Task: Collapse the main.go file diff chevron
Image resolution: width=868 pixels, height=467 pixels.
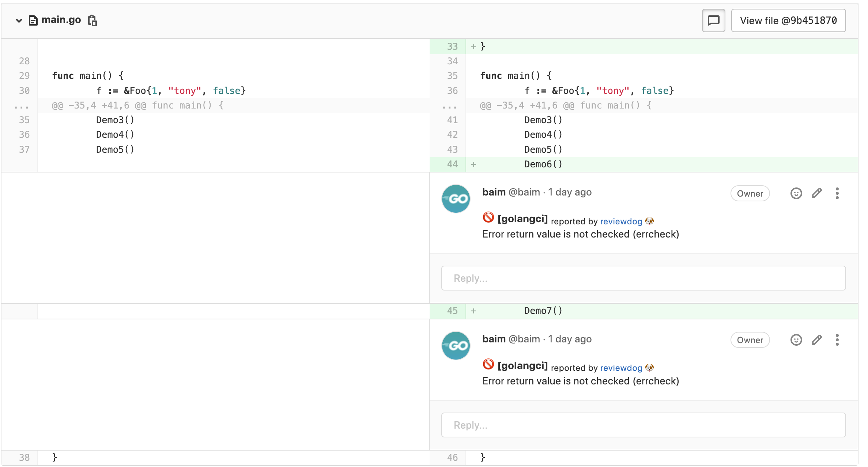Action: pos(19,20)
